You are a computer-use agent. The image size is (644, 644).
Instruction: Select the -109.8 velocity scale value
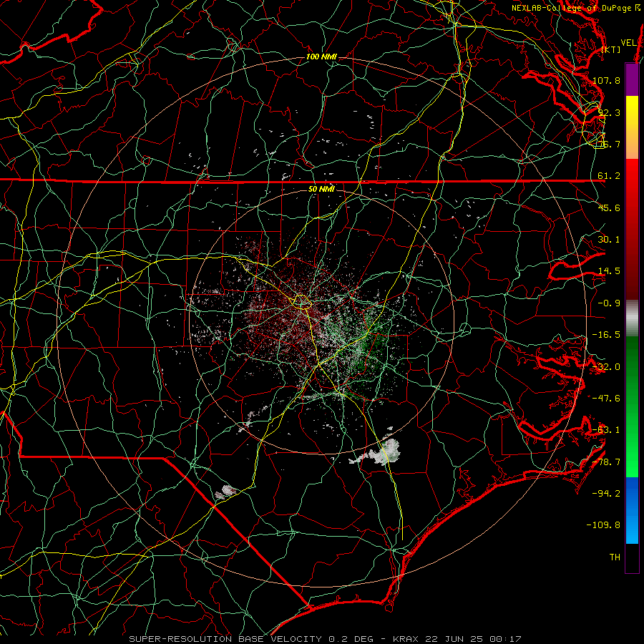603,525
